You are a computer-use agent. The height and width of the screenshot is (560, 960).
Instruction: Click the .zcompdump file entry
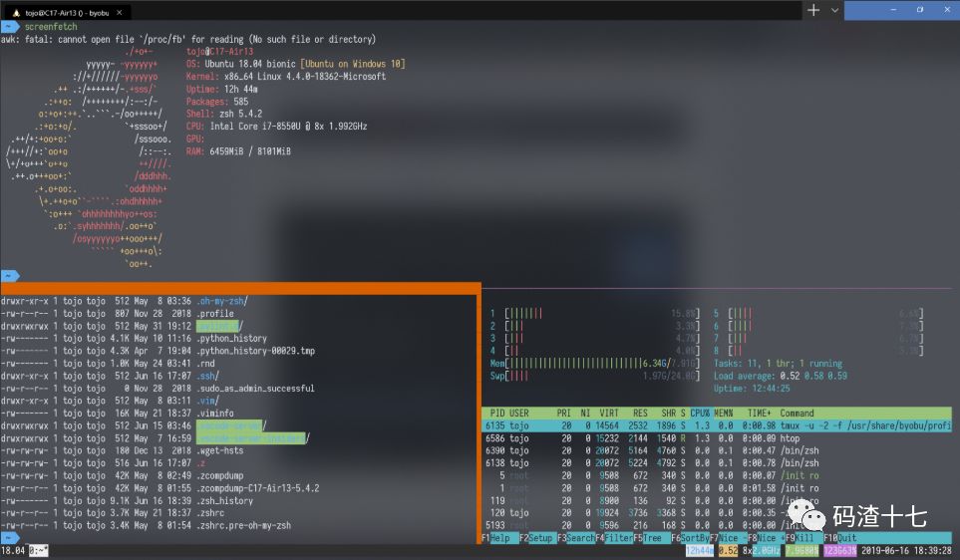point(219,475)
